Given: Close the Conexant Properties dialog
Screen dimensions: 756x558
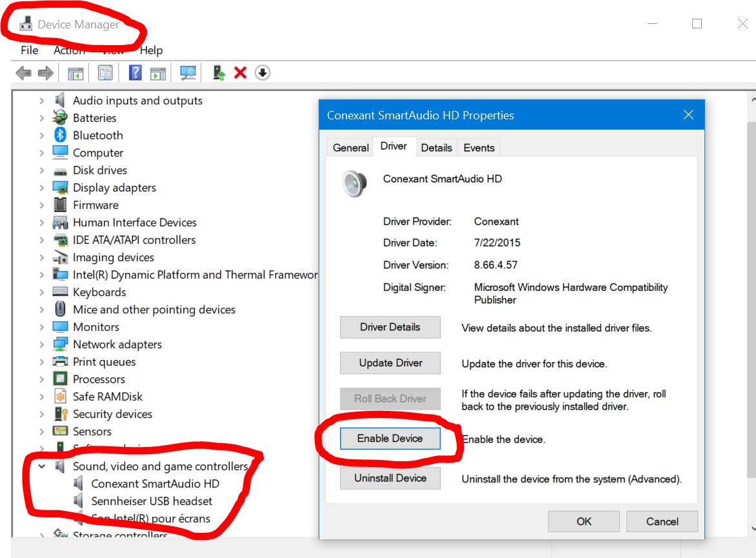Looking at the screenshot, I should (x=688, y=115).
